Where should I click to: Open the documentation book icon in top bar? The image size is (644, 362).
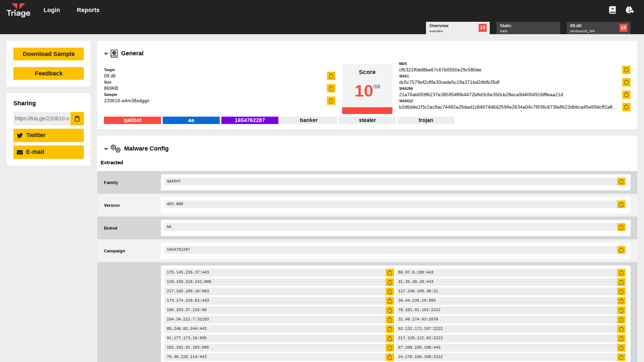[612, 10]
